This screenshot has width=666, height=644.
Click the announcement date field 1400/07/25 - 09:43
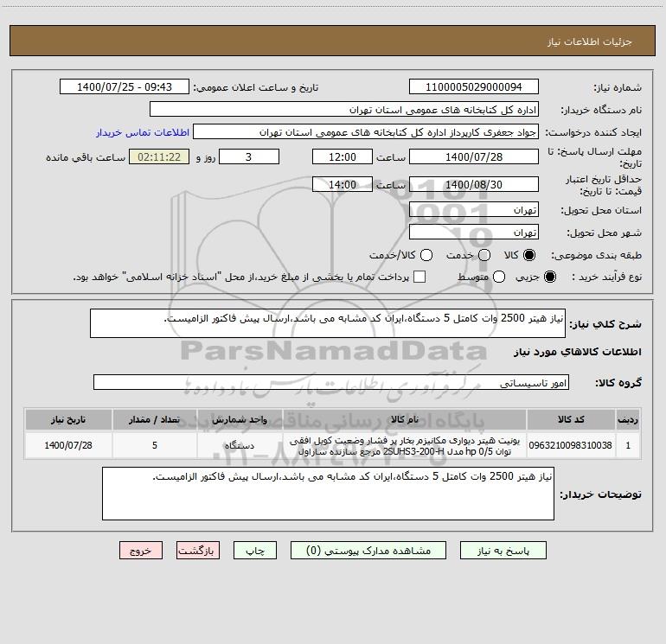125,86
